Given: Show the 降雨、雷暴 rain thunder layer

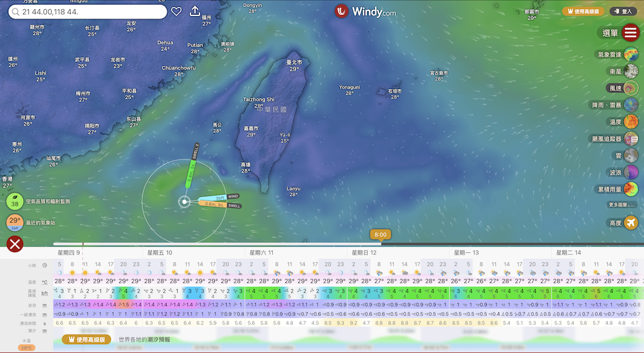Looking at the screenshot, I should [x=630, y=105].
